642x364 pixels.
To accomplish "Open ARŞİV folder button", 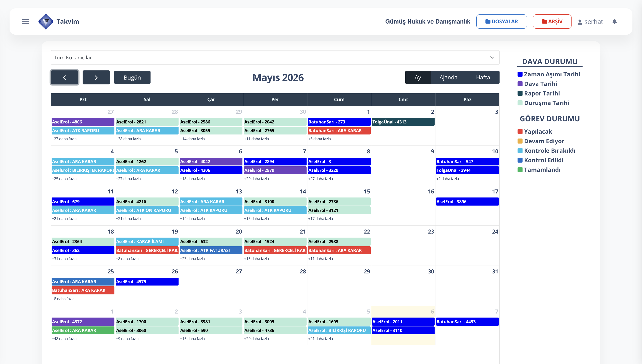I will coord(552,21).
